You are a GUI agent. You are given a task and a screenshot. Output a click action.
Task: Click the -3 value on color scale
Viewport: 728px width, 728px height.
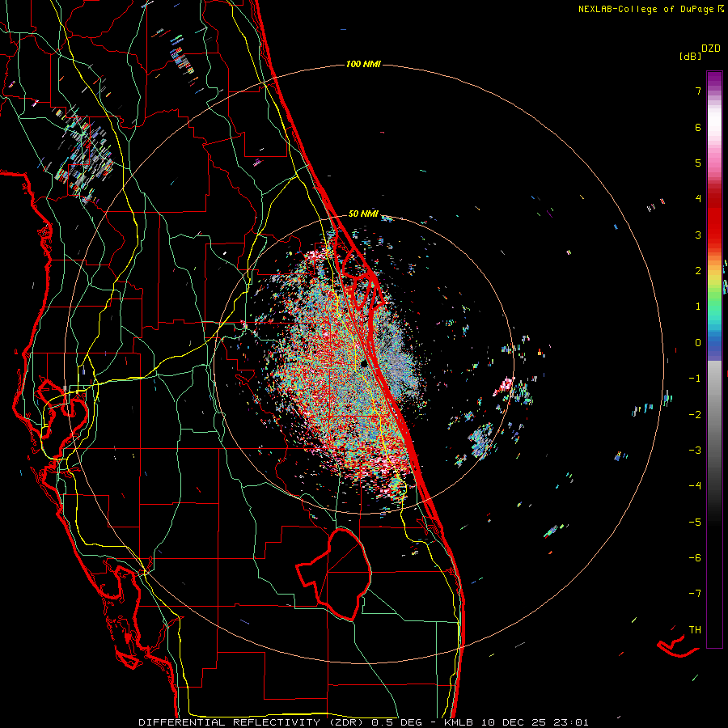tap(695, 450)
